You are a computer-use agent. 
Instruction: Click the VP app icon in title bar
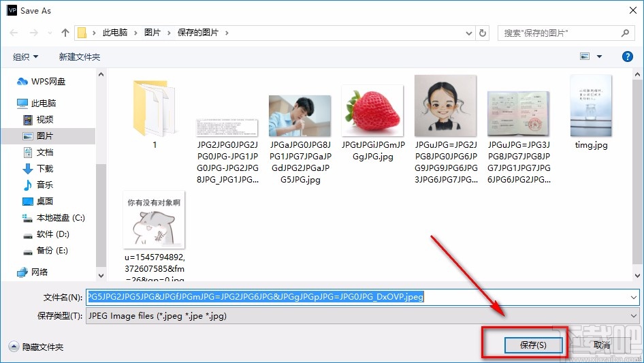coord(12,10)
